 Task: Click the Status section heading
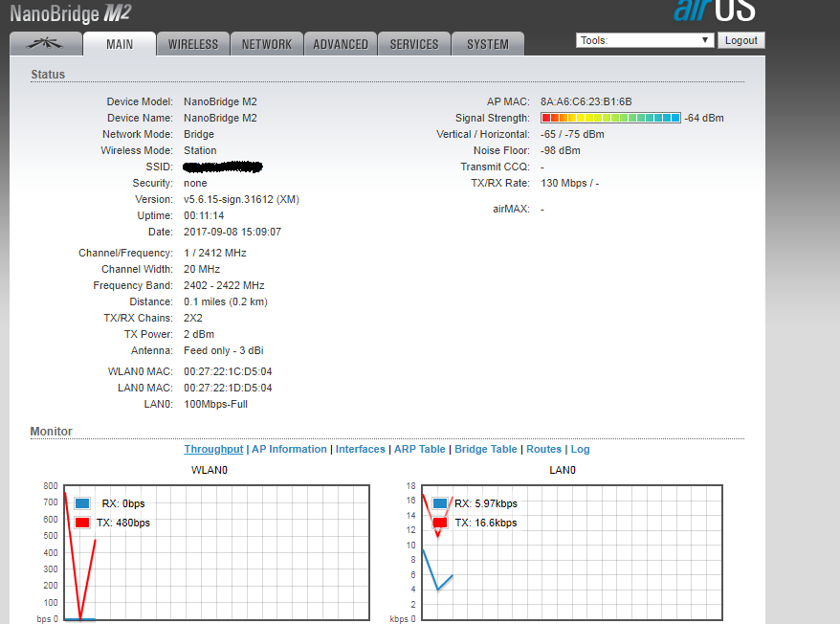click(x=48, y=75)
